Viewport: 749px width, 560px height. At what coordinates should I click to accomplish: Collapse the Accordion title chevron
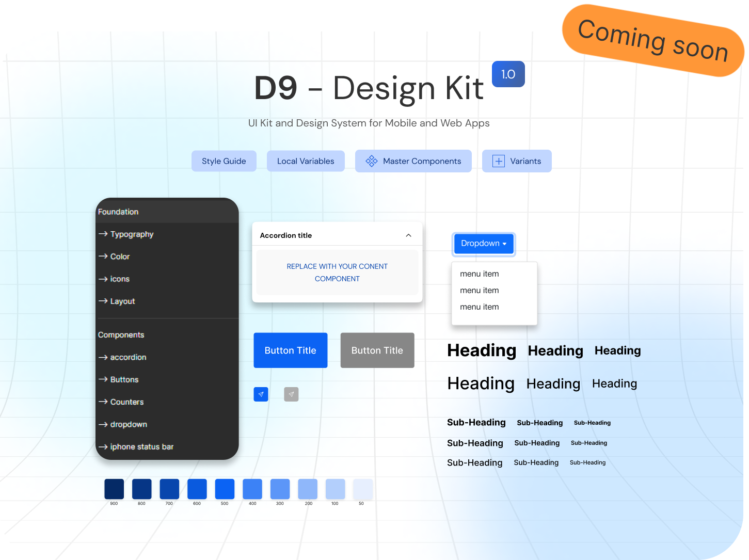pos(408,235)
